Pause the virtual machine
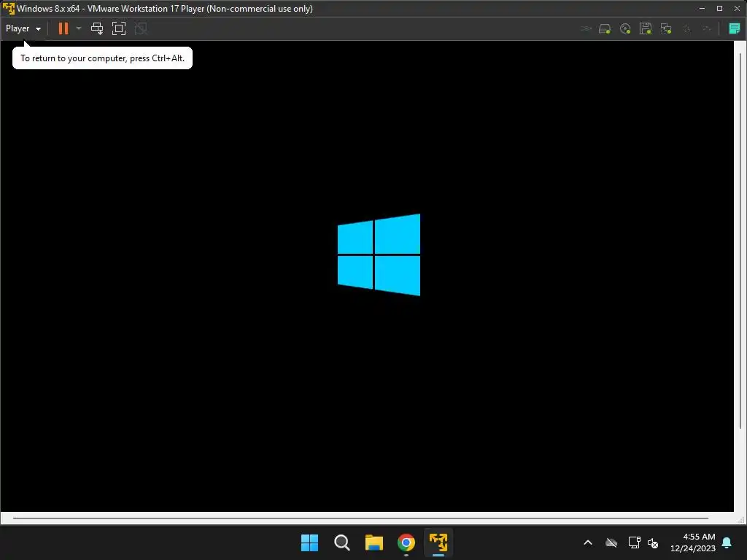The width and height of the screenshot is (747, 560). (63, 28)
